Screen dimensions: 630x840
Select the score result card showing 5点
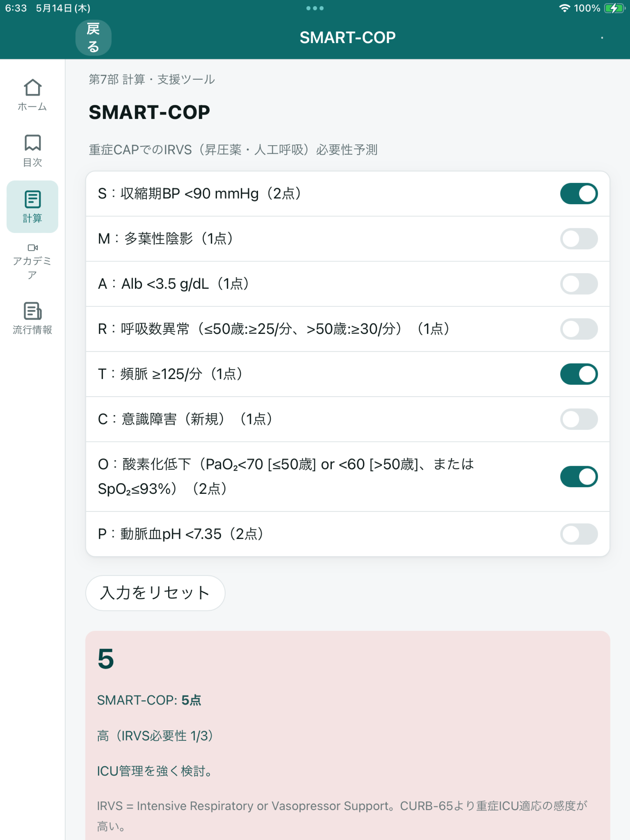[347, 736]
